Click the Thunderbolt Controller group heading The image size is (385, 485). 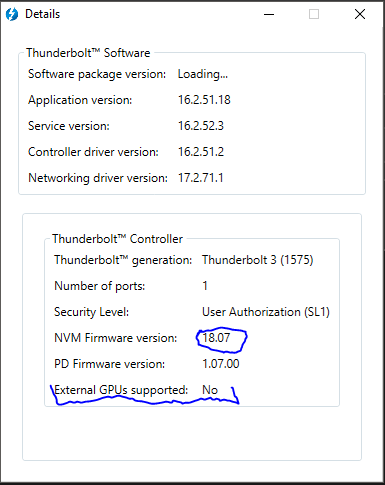[117, 239]
